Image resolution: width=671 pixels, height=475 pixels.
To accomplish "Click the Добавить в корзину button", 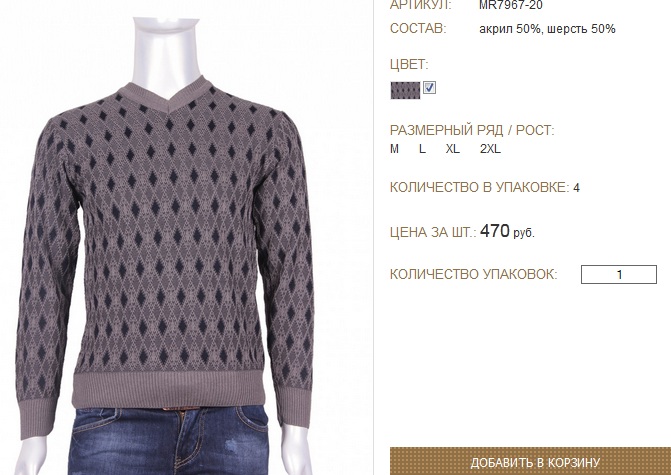I will 530,461.
